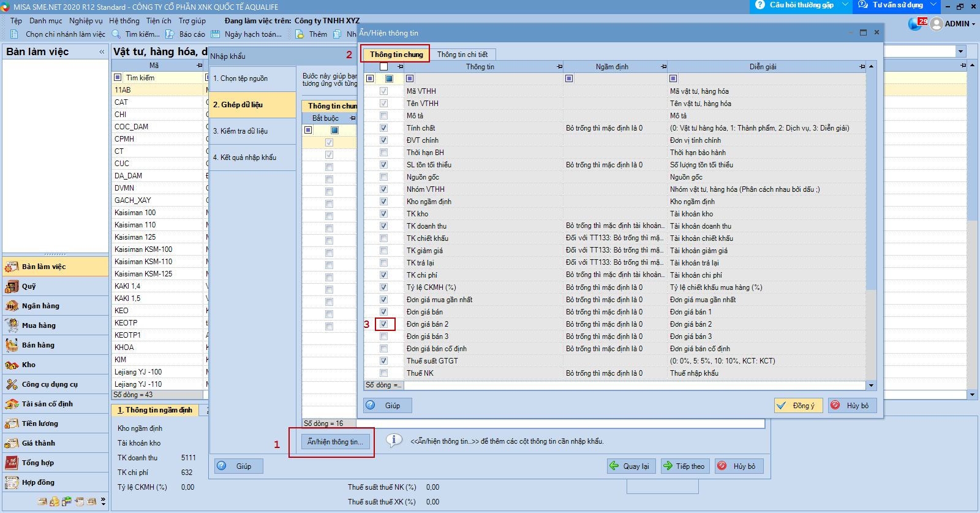Open the Ngân hàng module
The image size is (980, 513).
click(x=55, y=306)
